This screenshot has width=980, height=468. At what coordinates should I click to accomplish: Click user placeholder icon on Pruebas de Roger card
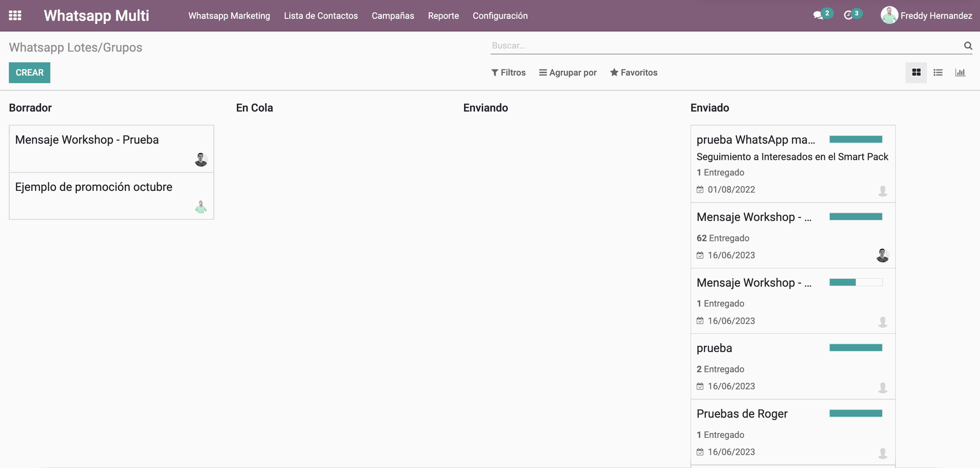883,453
